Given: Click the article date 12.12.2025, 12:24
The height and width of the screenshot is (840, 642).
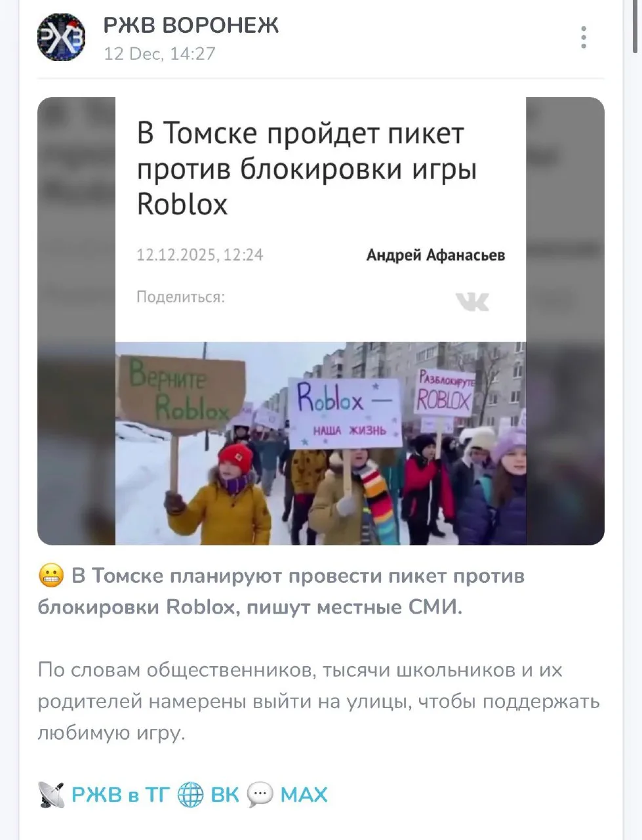Looking at the screenshot, I should coord(199,255).
